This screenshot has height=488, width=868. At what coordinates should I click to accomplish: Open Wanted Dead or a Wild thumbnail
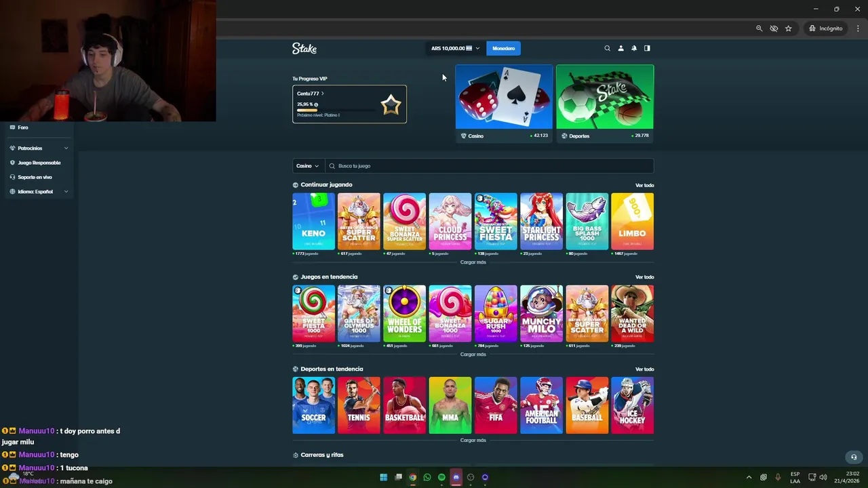(x=632, y=314)
